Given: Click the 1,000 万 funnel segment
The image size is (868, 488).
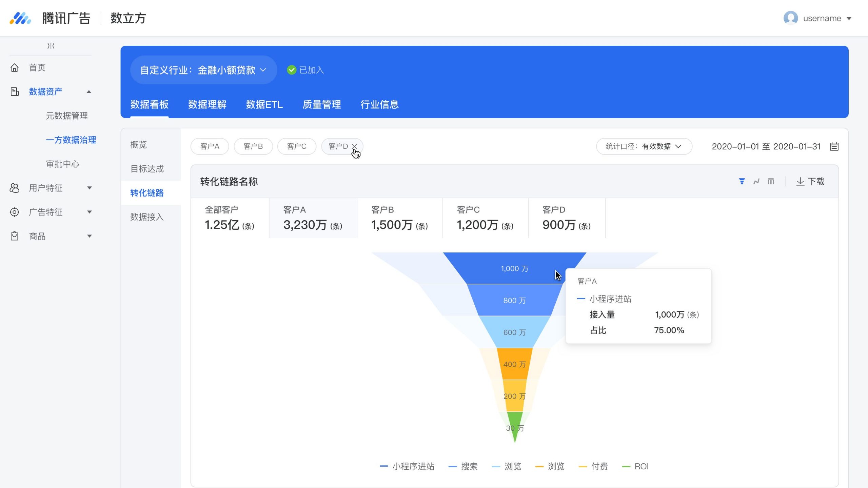Looking at the screenshot, I should point(514,268).
